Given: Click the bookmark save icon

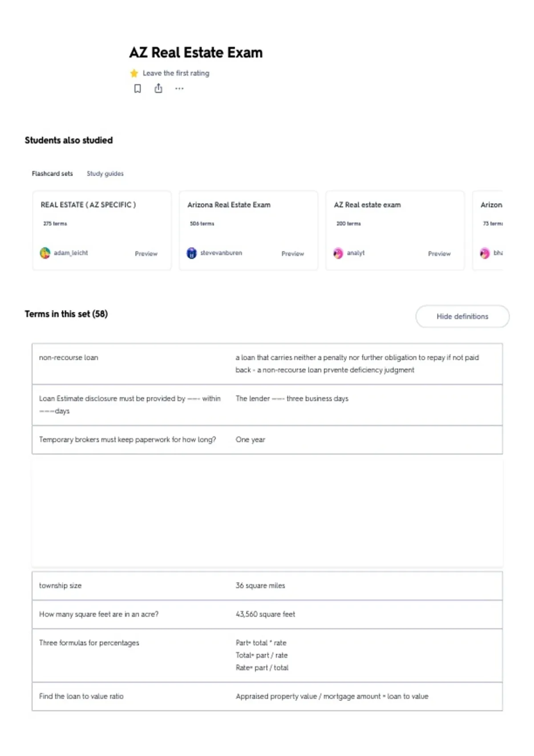Looking at the screenshot, I should (138, 88).
